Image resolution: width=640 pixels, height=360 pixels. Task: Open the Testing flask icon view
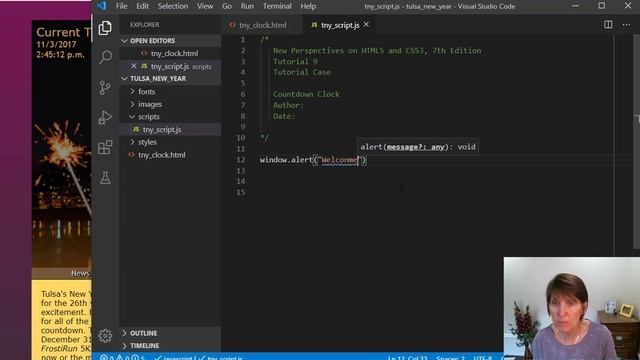pyautogui.click(x=105, y=178)
